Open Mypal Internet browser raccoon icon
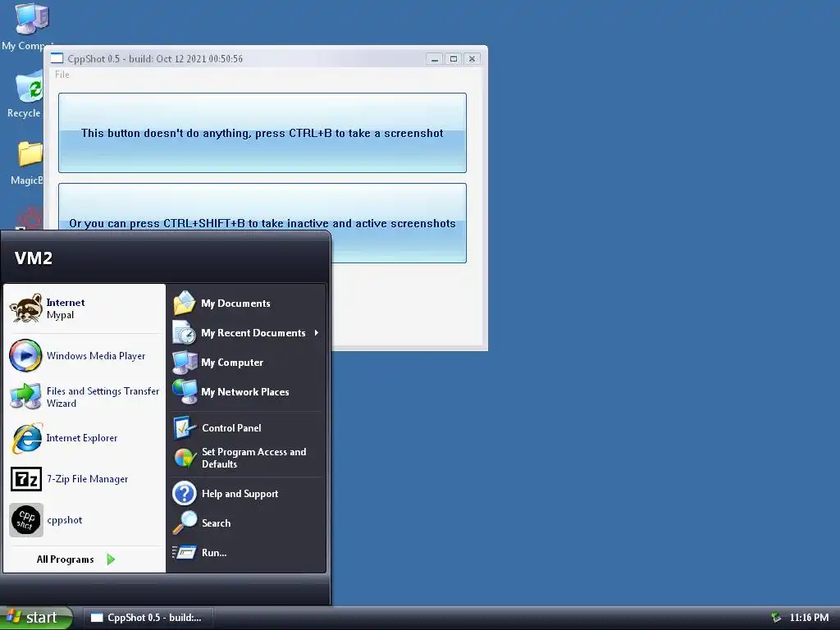The image size is (840, 630). [x=25, y=308]
